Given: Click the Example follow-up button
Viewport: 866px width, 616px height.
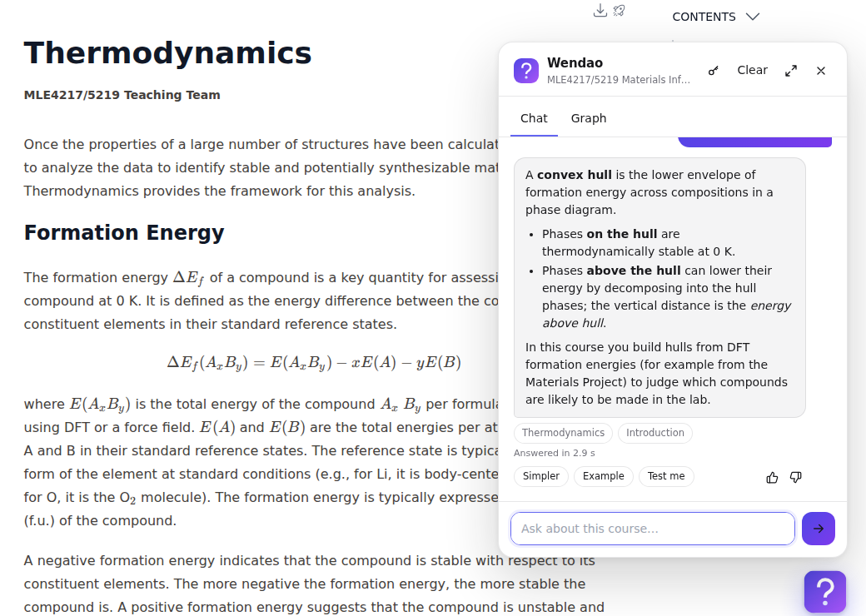Looking at the screenshot, I should (x=603, y=476).
